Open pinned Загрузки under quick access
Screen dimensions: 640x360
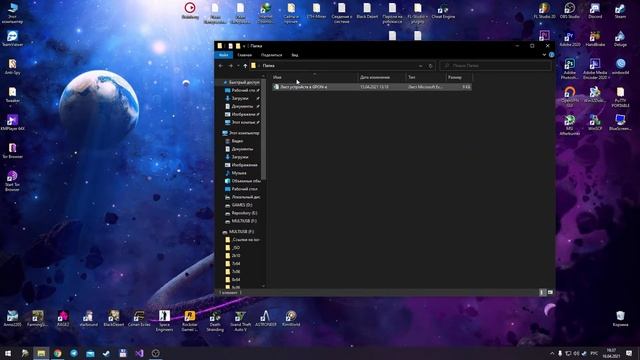[242, 98]
